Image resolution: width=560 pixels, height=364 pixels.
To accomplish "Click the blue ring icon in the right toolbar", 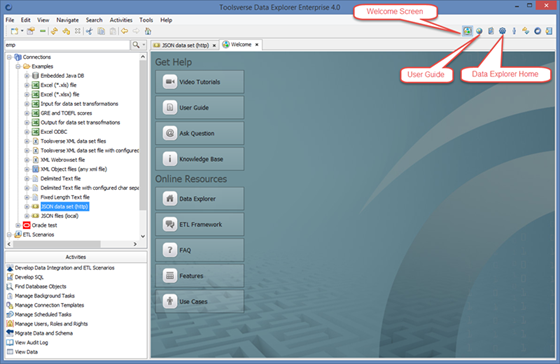I will pos(538,31).
